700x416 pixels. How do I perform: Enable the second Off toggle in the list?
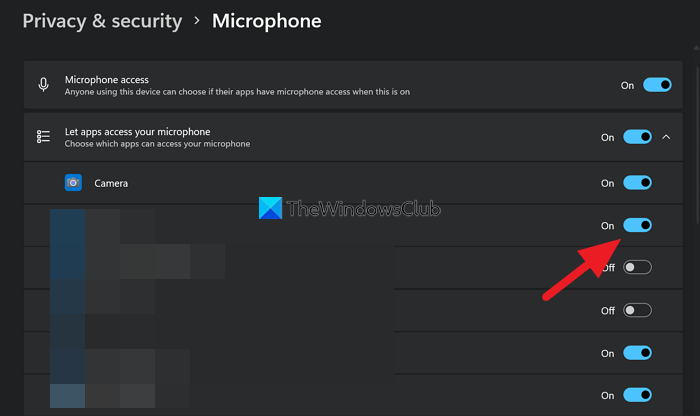coord(637,310)
